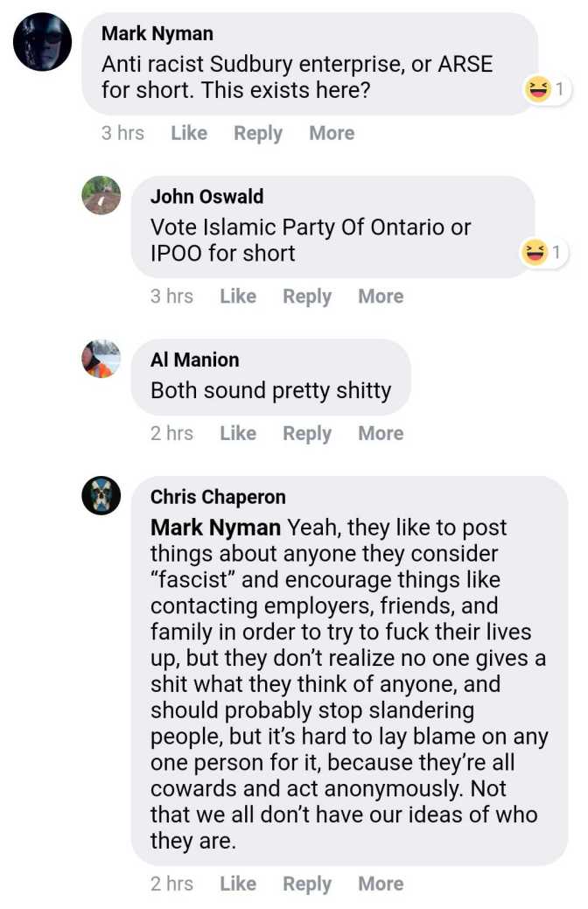The height and width of the screenshot is (909, 588).
Task: Open More options on John Oswald's comment
Action: point(381,297)
